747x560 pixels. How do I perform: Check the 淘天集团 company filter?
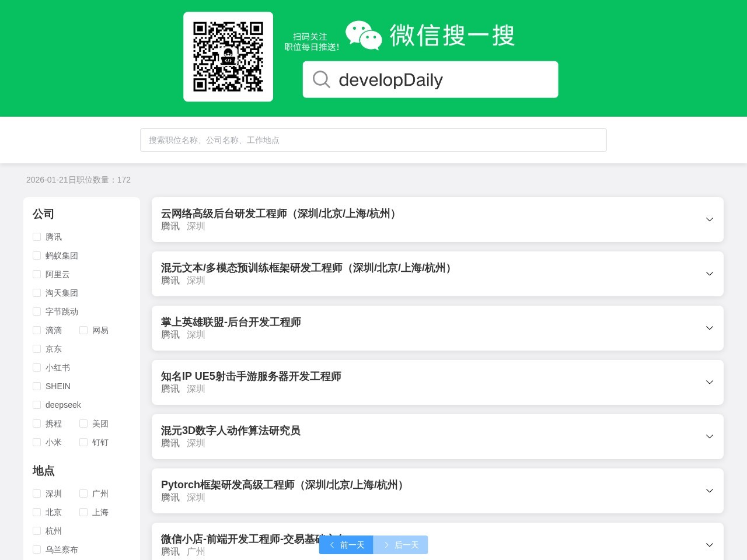coord(37,293)
